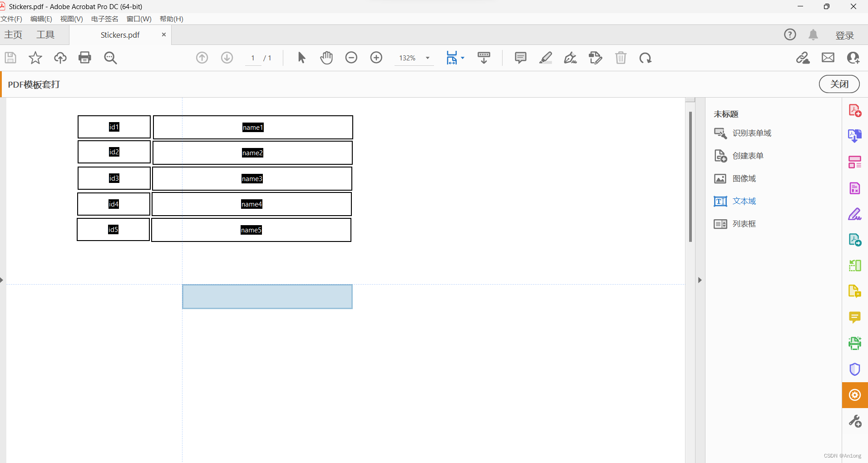The height and width of the screenshot is (463, 868).
Task: Save the document with the save icon
Action: coord(10,58)
